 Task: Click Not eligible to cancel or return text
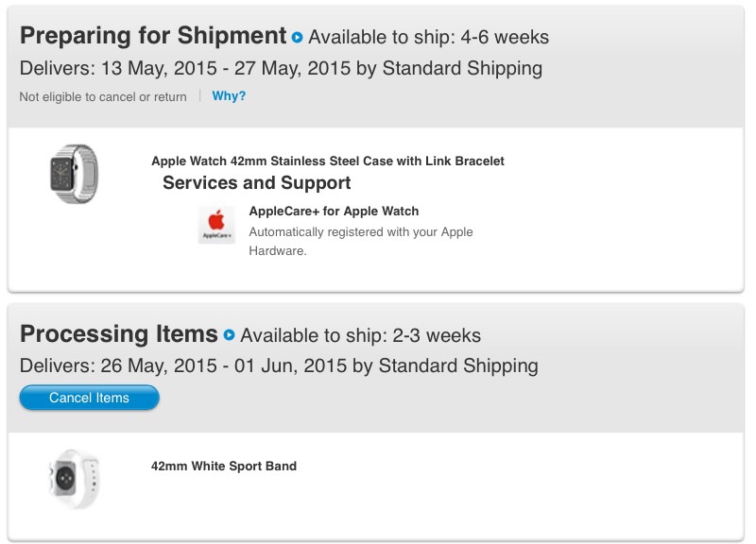coord(103,97)
